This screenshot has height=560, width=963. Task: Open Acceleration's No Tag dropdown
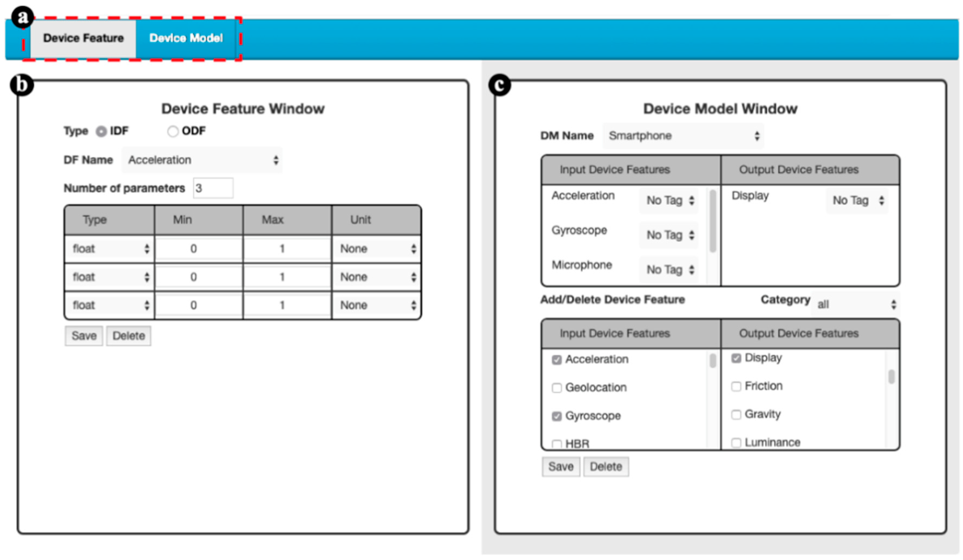[x=669, y=200]
